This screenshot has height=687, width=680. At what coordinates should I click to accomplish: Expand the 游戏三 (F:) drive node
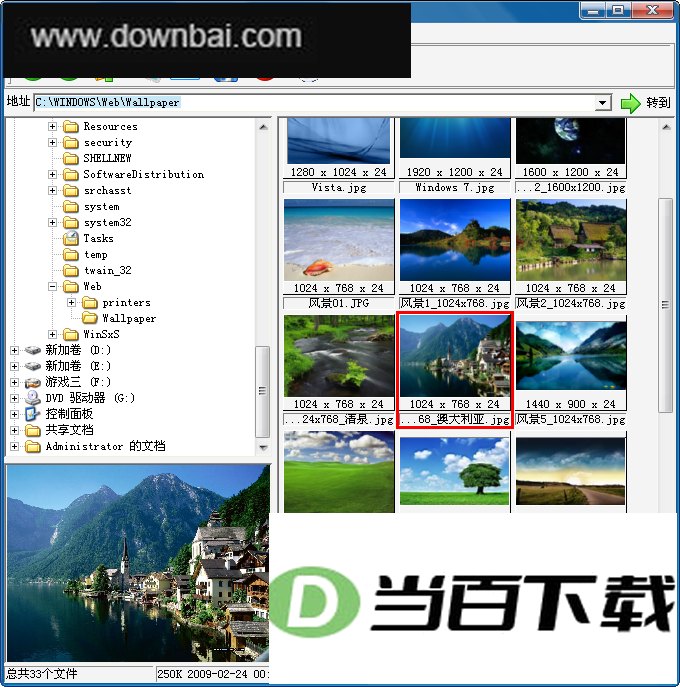point(14,382)
